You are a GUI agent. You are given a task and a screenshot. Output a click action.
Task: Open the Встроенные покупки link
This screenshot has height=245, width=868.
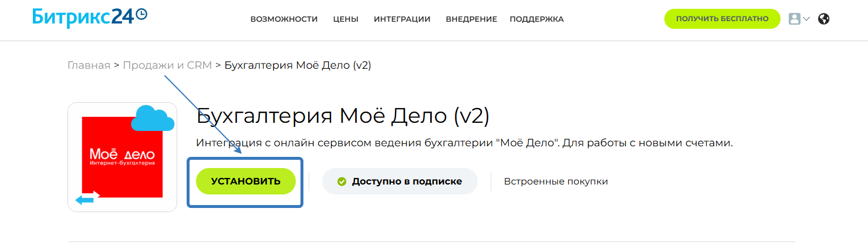[556, 182]
